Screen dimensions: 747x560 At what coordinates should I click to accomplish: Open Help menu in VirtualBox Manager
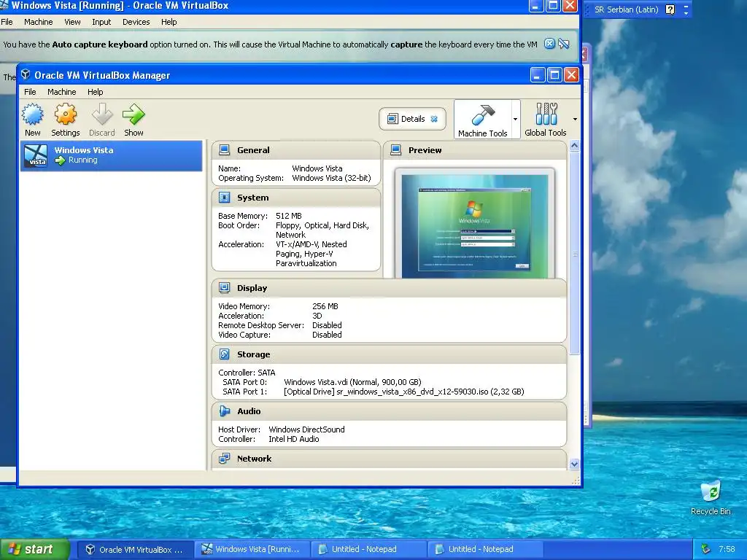coord(95,92)
